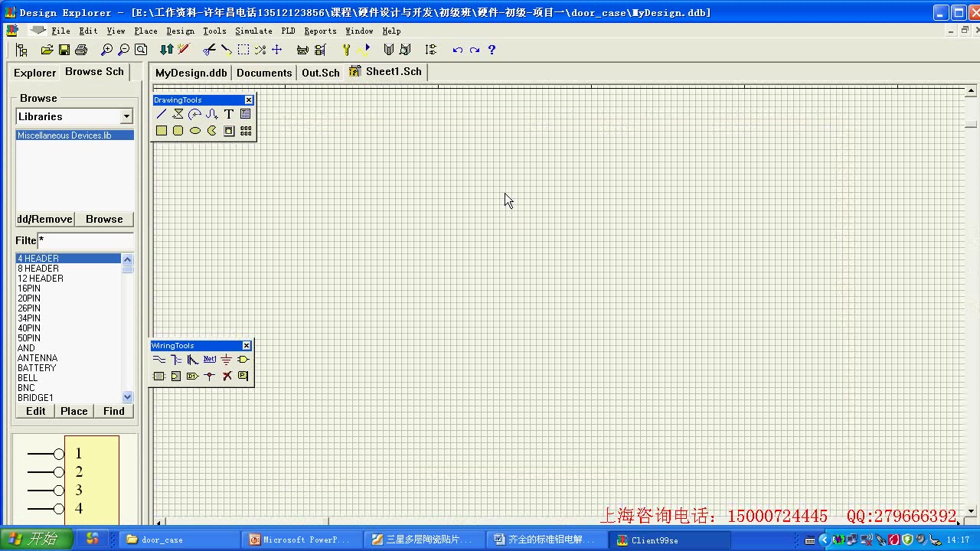Select the PCB Layout directive tool
The image size is (980, 551).
tap(243, 376)
